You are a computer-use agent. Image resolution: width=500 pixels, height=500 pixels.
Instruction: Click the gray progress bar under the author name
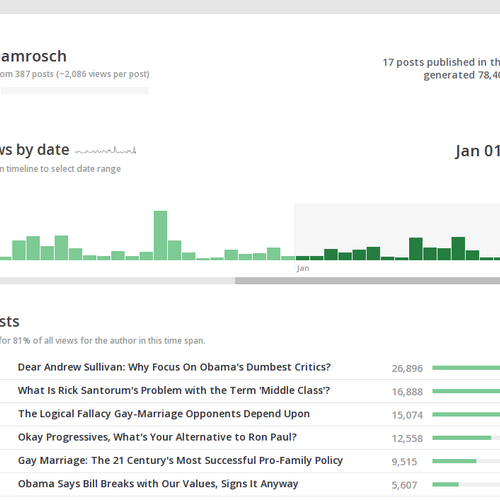pyautogui.click(x=75, y=90)
